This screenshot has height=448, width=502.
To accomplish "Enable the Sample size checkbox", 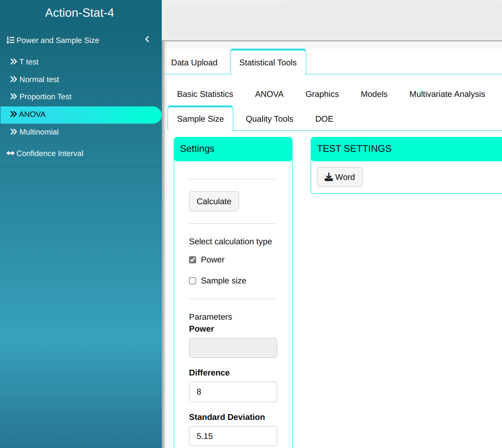I will [193, 281].
